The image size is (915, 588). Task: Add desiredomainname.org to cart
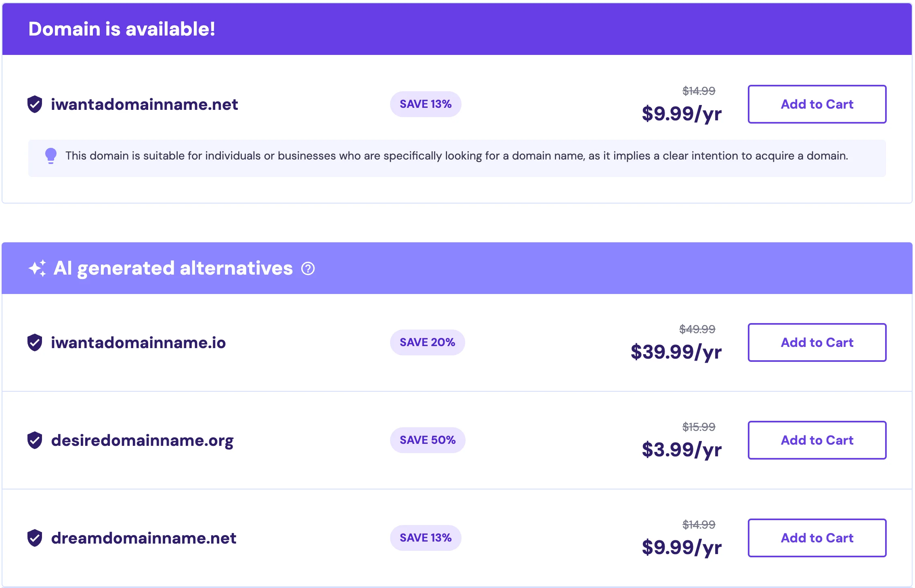[817, 440]
